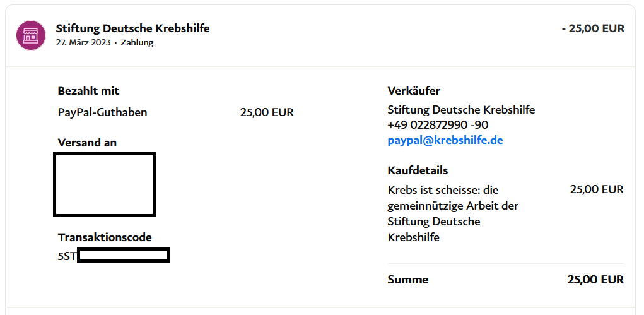
Task: Click the Versand an heading
Action: click(87, 143)
